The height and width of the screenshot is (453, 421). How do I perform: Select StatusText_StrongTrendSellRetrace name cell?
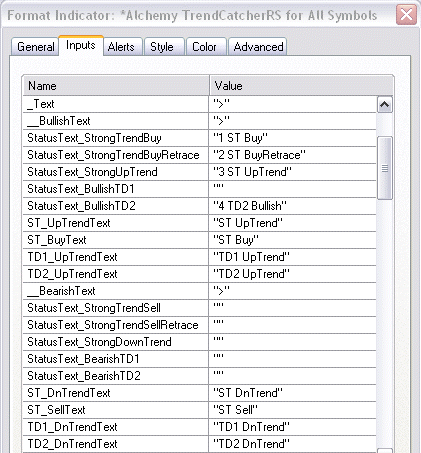point(116,325)
